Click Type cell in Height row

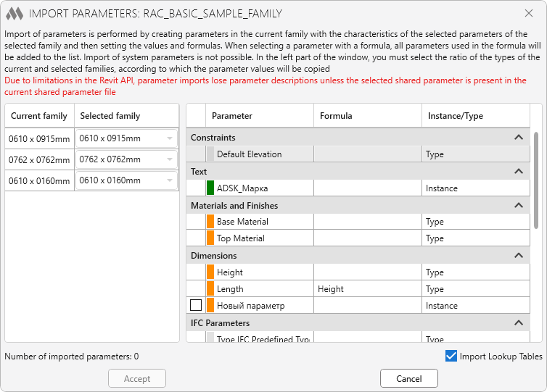click(x=476, y=272)
